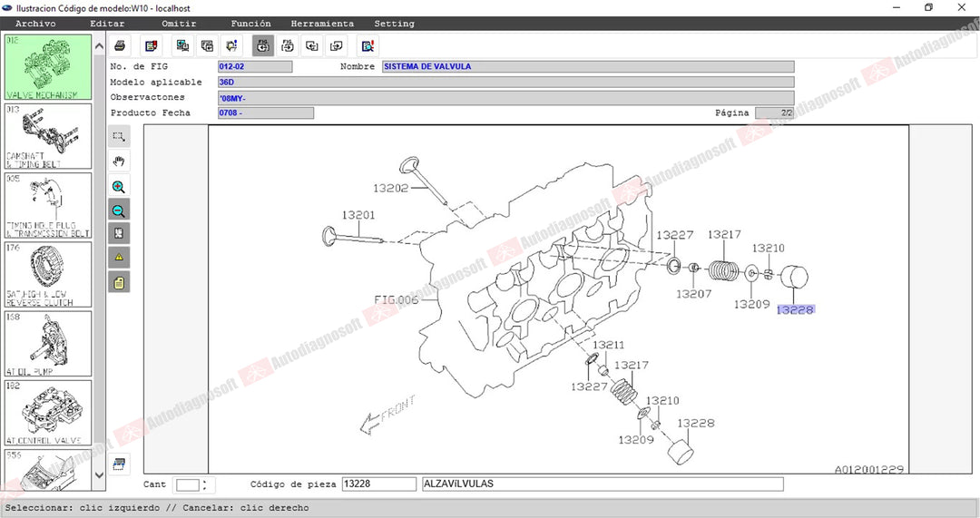
Task: Click the lower 13210 part label
Action: pyautogui.click(x=662, y=401)
